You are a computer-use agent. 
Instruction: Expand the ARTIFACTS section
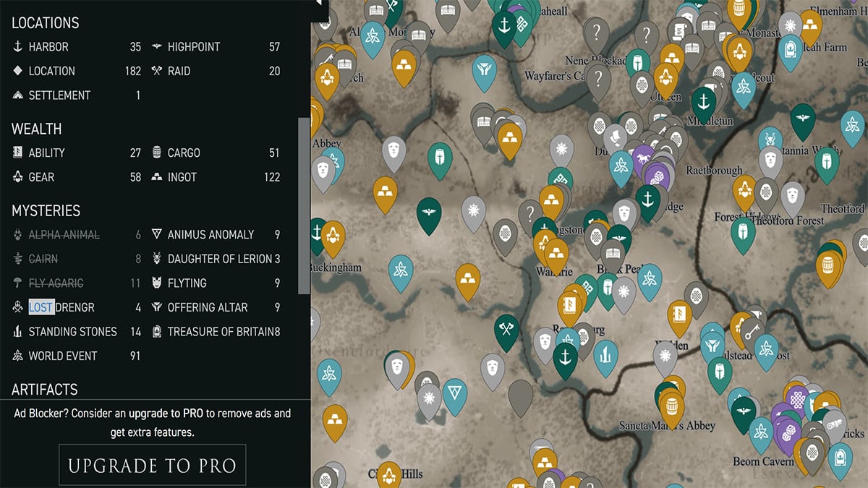[x=43, y=389]
